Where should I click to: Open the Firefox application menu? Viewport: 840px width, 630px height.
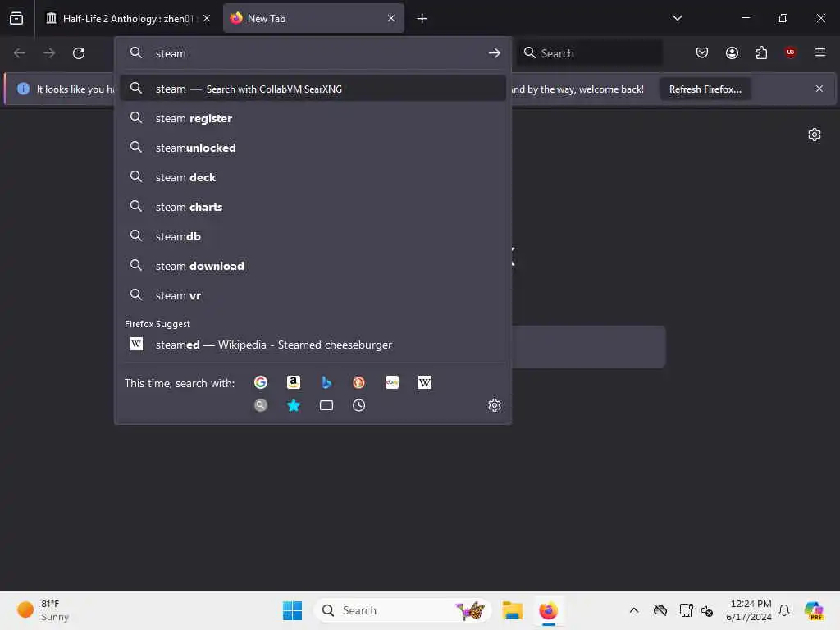click(x=819, y=52)
